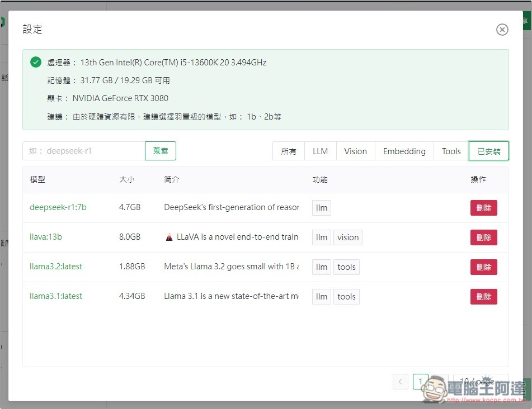Open the 10 / page size dropdown
This screenshot has height=409, width=532.
[480, 382]
